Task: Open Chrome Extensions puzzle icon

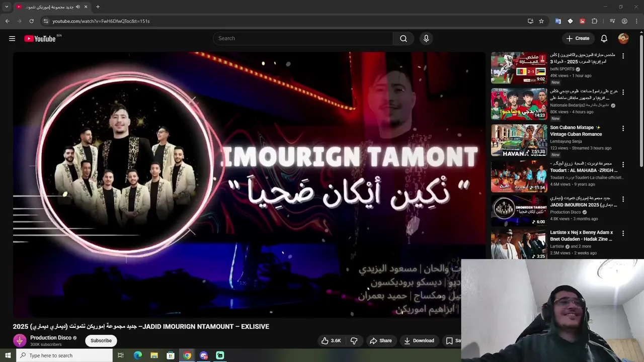Action: pos(594,21)
